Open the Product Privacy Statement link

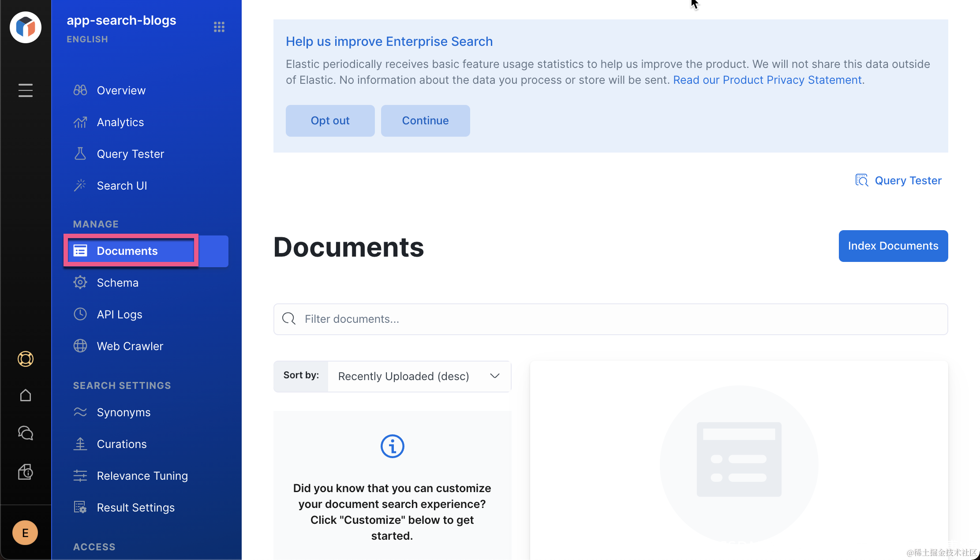pyautogui.click(x=767, y=80)
